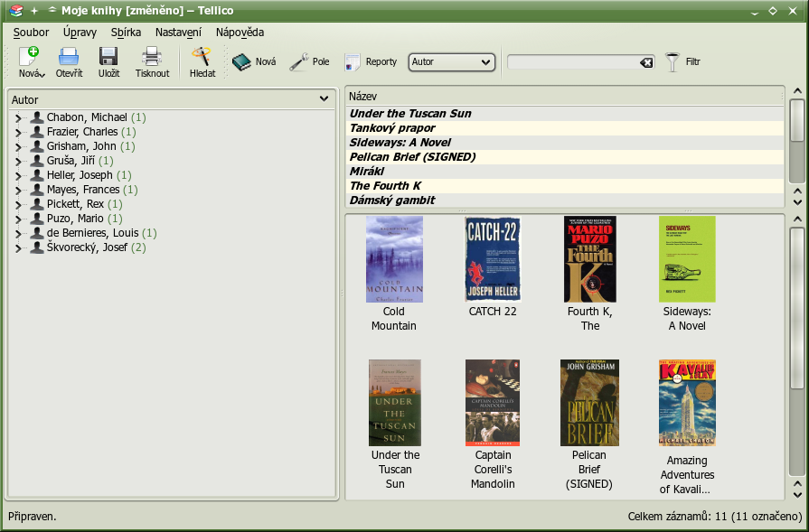Open a file with Otevřít icon

pos(69,56)
